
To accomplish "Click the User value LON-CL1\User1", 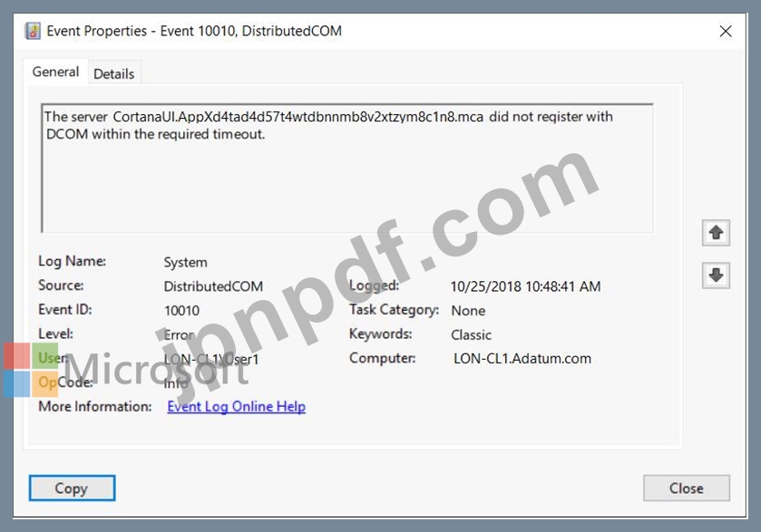I will (x=211, y=359).
